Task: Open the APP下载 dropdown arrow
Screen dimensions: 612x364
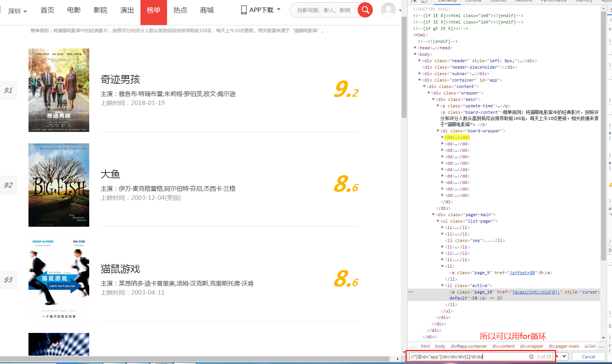Action: click(279, 9)
